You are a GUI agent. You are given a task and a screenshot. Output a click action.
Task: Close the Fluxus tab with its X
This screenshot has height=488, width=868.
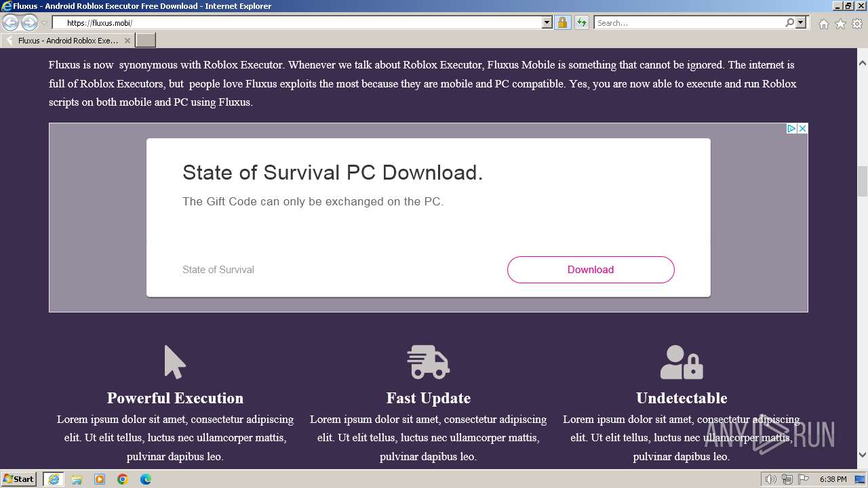click(x=127, y=41)
